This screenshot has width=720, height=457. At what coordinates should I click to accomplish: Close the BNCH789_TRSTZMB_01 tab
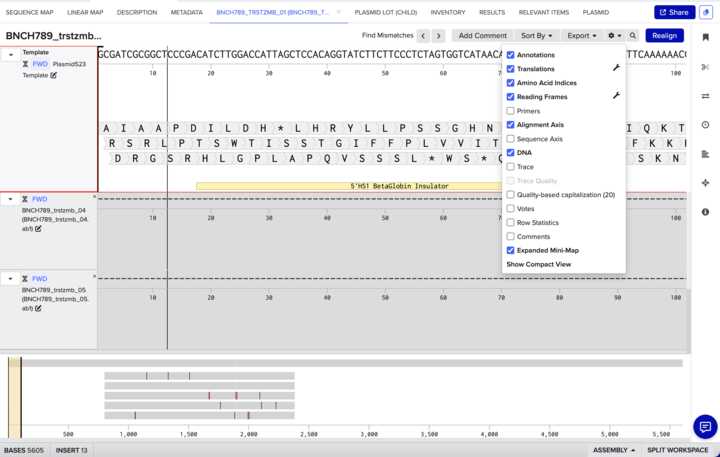click(339, 12)
